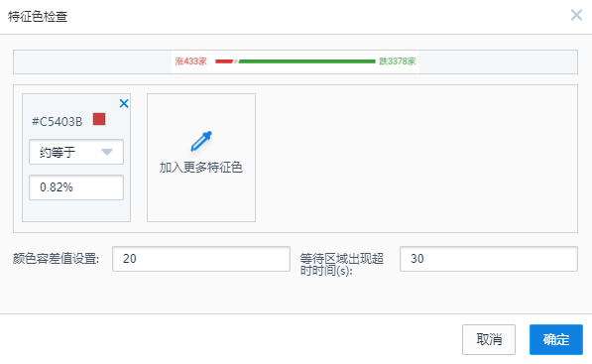Click the preview image with 涨433家 bar

point(296,61)
